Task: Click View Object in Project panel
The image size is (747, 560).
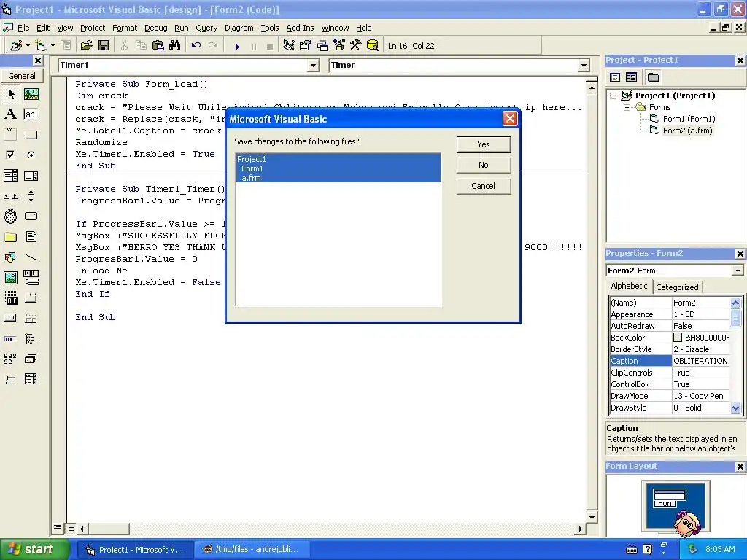Action: click(x=631, y=77)
